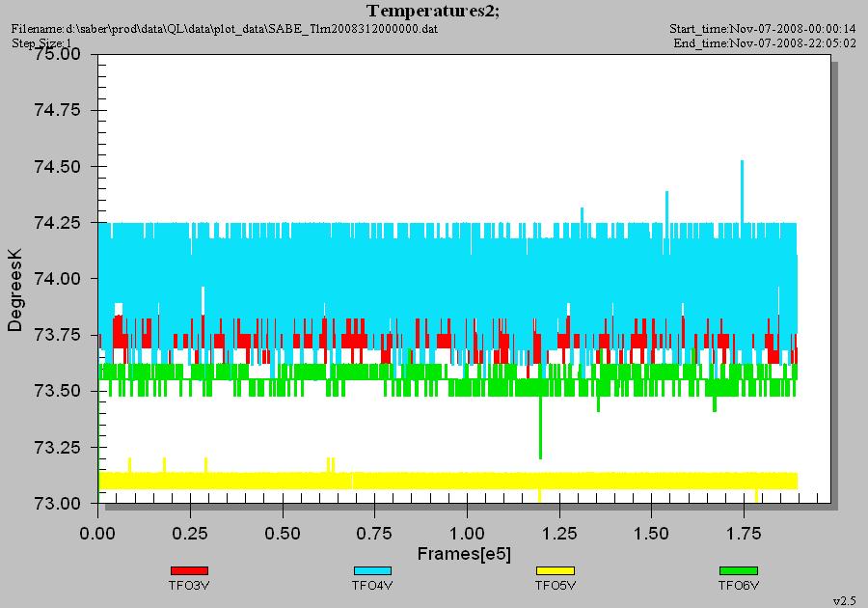Click the yellow TFO5V legend swatch
This screenshot has height=608, width=868.
[556, 571]
